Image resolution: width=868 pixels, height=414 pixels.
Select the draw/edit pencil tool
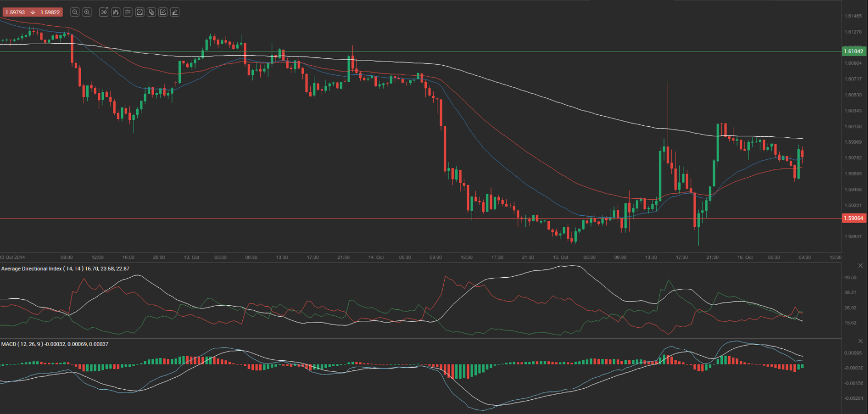[163, 12]
